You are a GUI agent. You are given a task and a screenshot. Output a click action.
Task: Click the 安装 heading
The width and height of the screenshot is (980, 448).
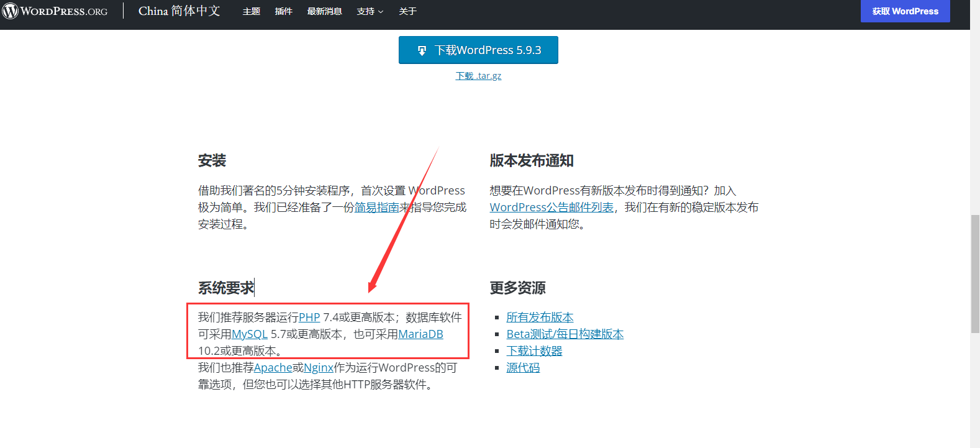[212, 161]
